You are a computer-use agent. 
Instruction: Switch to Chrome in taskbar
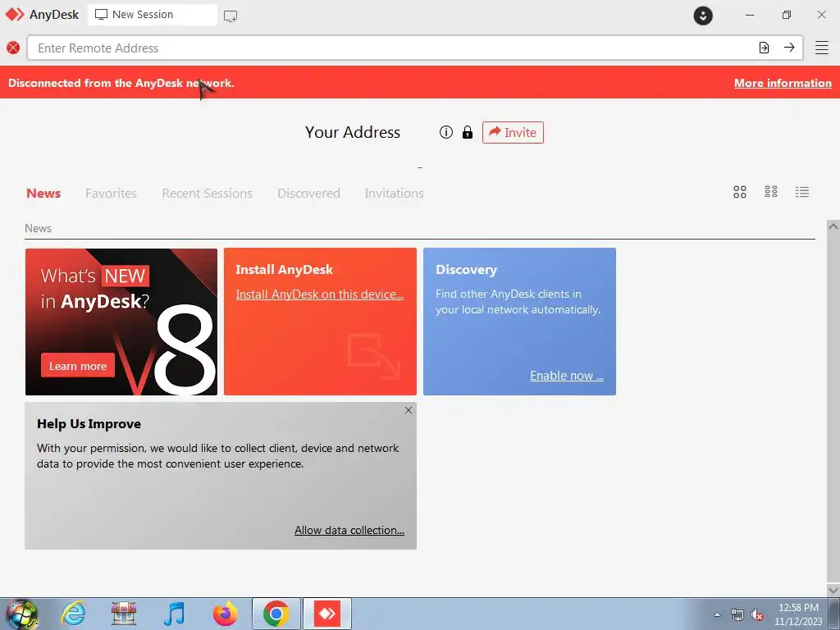click(x=276, y=614)
